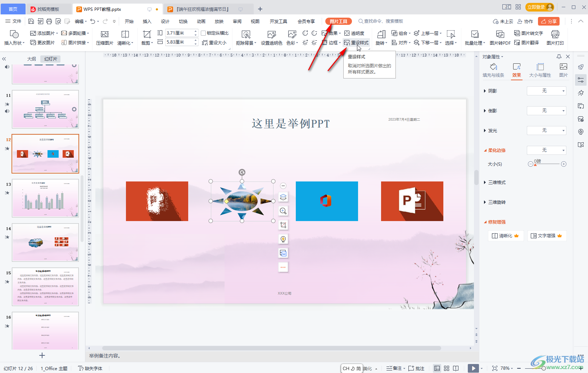Screen dimensions: 588x373
Task: Collapse the slide thumbnail pane arrow
Action: (x=4, y=59)
